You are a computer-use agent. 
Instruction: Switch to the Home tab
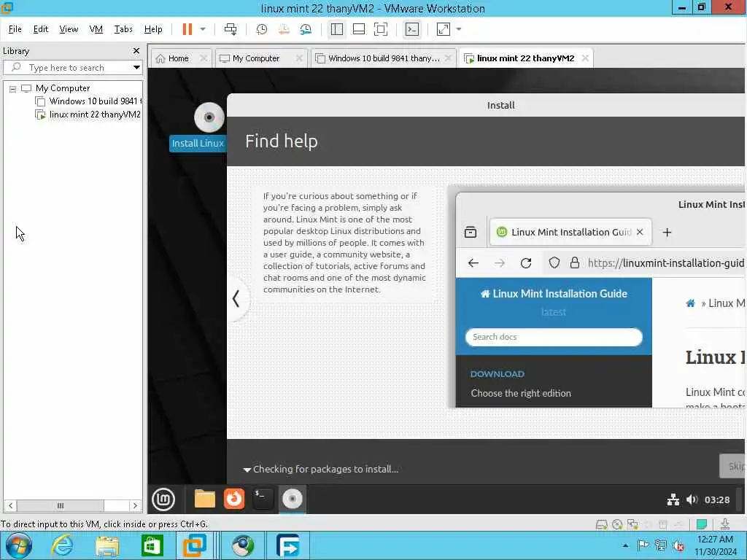pos(178,58)
